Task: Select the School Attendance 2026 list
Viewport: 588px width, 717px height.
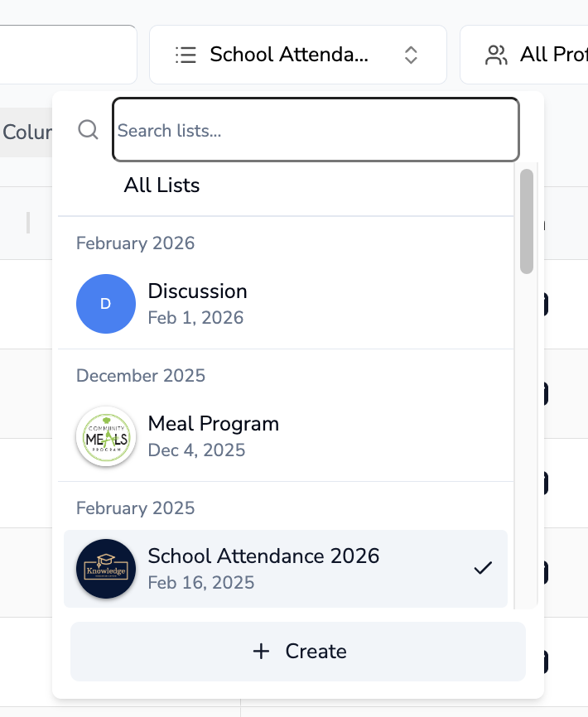Action: (263, 556)
